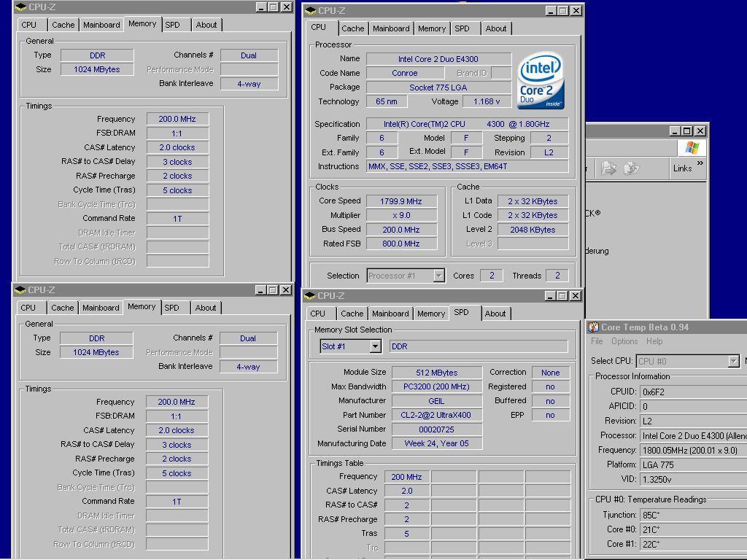Open the Slot #1 memory slot dropdown

click(x=376, y=346)
